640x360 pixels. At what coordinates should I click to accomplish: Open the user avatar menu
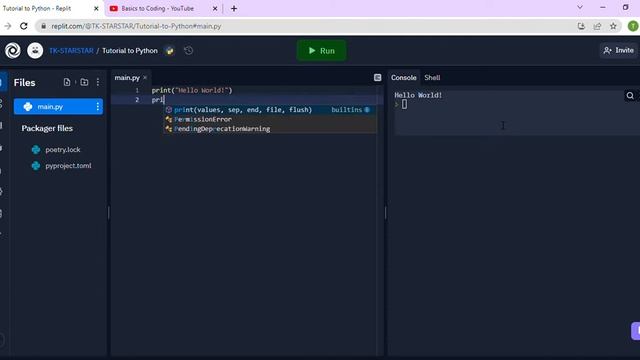(35, 51)
